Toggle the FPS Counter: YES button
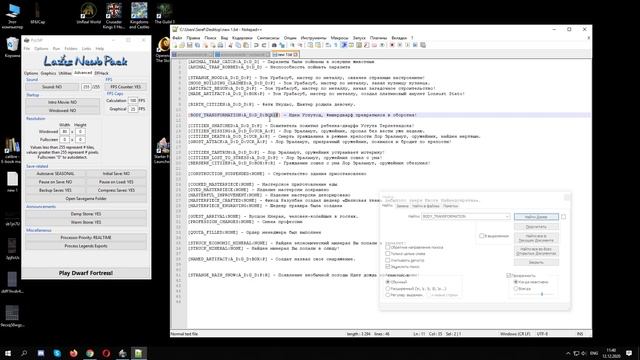The width and height of the screenshot is (640, 360). click(x=125, y=87)
